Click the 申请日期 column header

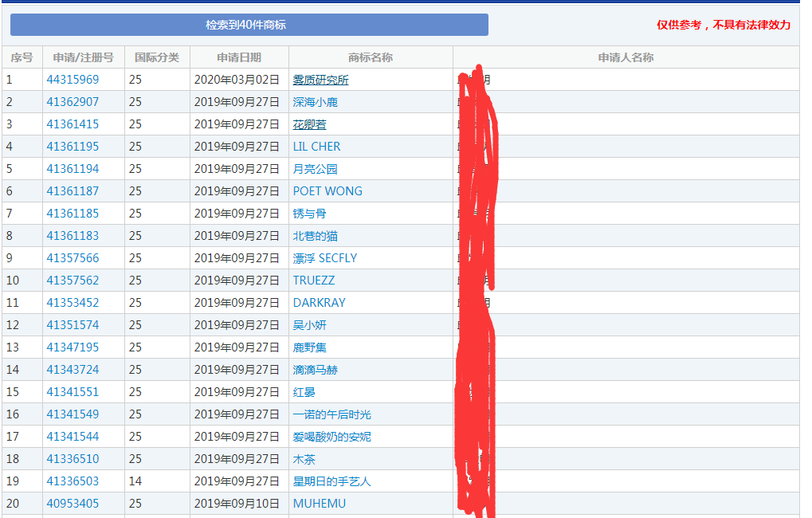pos(239,57)
